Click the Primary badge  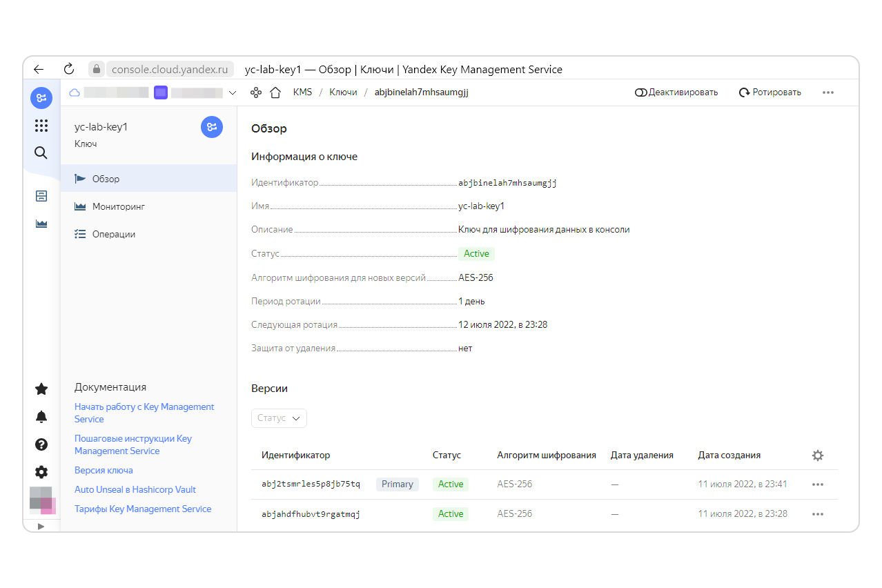coord(398,484)
